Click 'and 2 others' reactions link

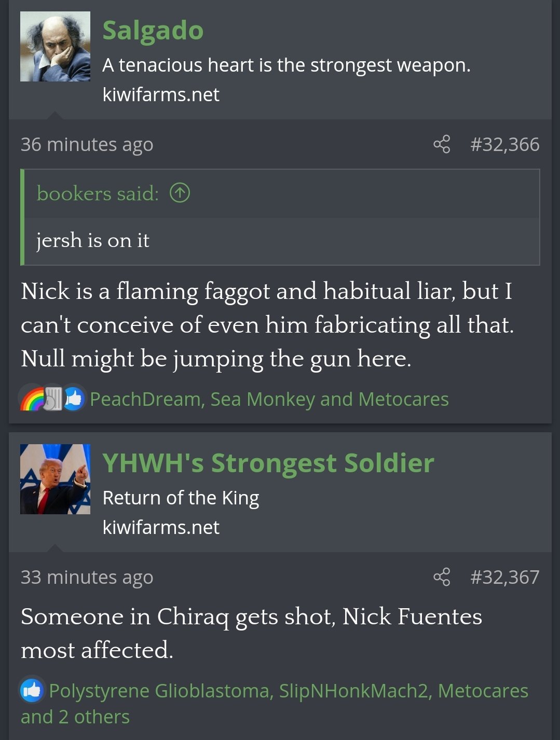75,717
